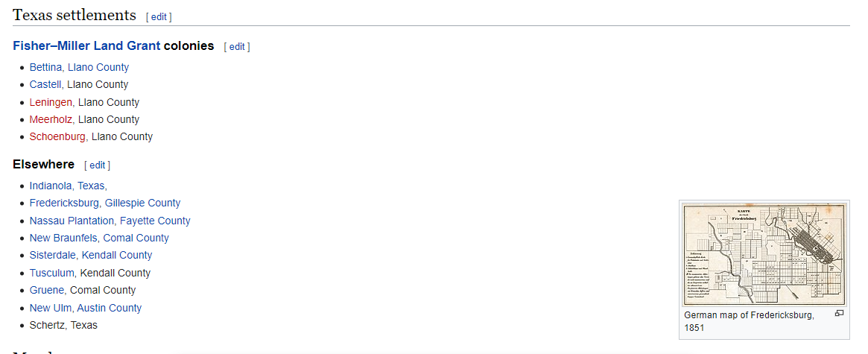Follow the Schoenburg link
This screenshot has height=354, width=868.
coord(57,136)
